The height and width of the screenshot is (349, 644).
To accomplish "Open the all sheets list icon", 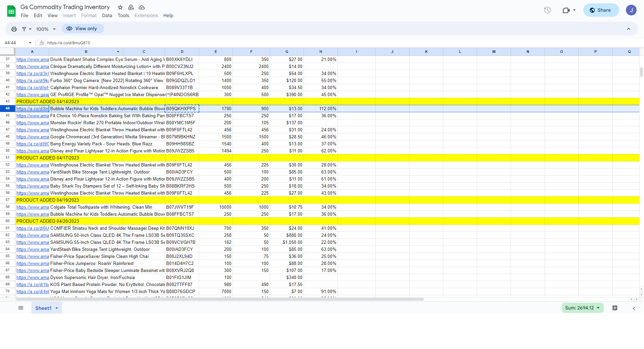I will (x=21, y=308).
